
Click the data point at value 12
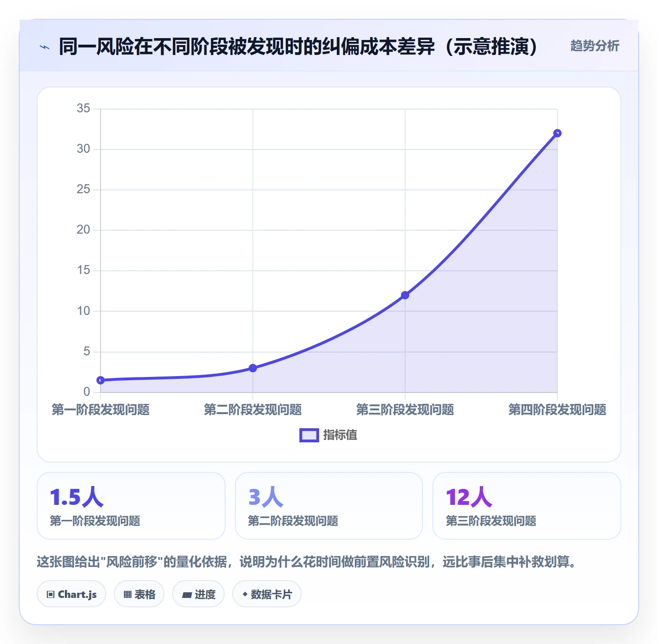pyautogui.click(x=405, y=295)
